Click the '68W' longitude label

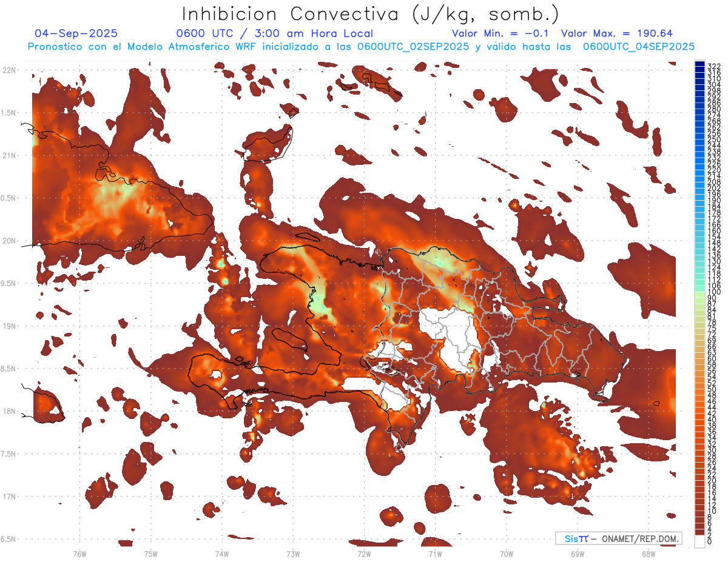coord(649,554)
